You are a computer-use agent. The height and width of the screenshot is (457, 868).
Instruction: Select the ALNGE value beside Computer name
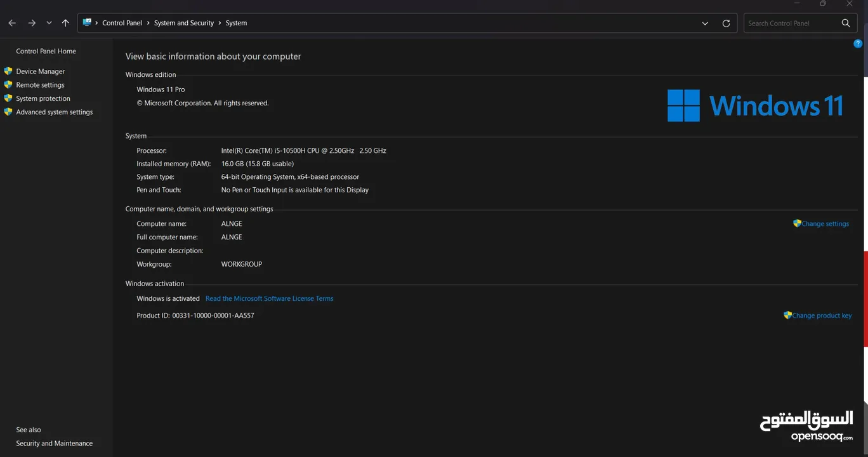click(232, 224)
